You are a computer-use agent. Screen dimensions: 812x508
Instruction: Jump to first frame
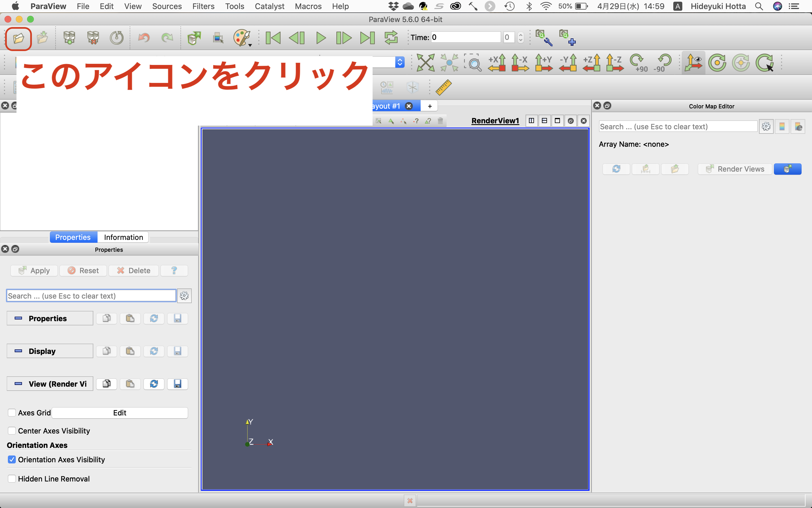coord(273,38)
